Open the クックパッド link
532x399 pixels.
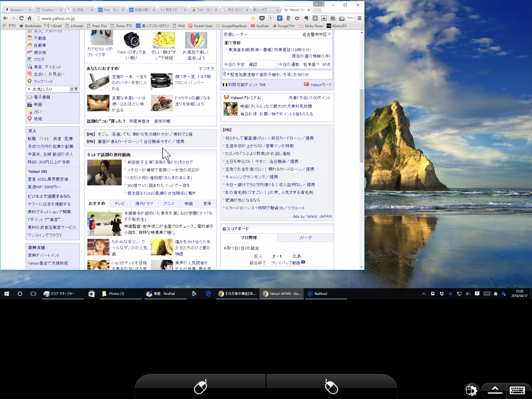tap(43, 81)
